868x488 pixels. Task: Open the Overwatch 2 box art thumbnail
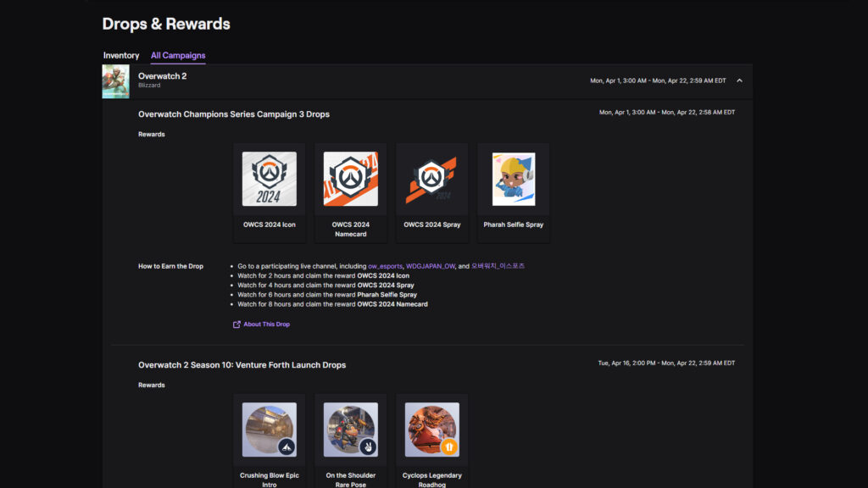(115, 81)
